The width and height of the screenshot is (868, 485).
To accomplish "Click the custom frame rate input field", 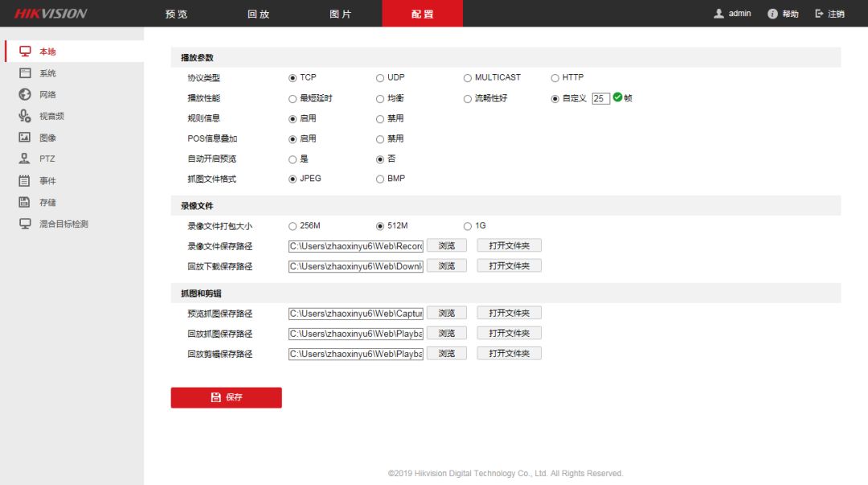I will (600, 98).
